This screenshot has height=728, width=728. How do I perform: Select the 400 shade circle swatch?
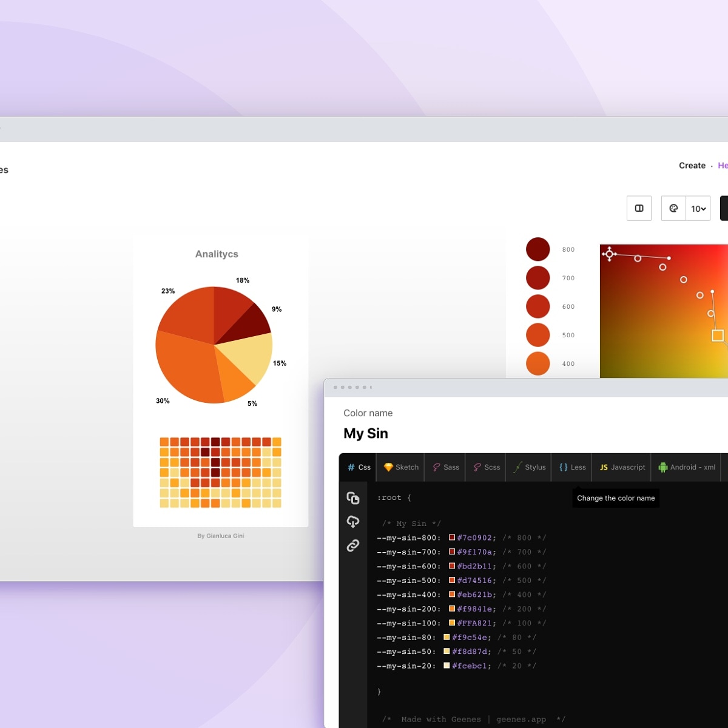tap(538, 363)
